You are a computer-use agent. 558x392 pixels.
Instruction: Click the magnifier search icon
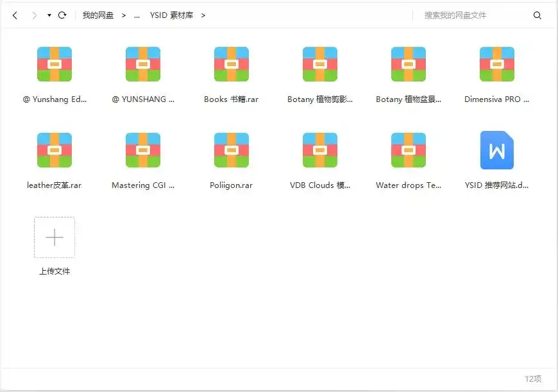click(537, 15)
